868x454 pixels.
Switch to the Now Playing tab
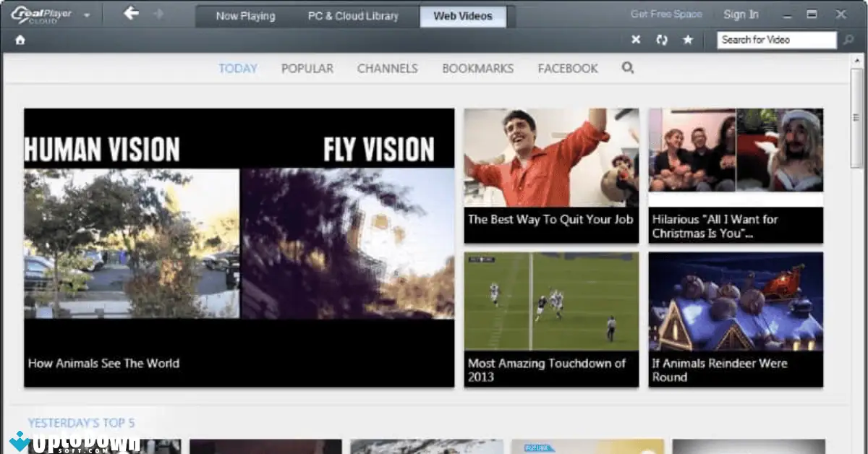[x=245, y=16]
